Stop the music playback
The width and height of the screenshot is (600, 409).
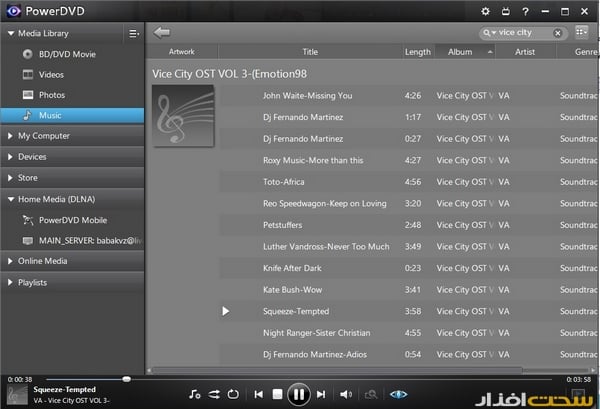[278, 394]
